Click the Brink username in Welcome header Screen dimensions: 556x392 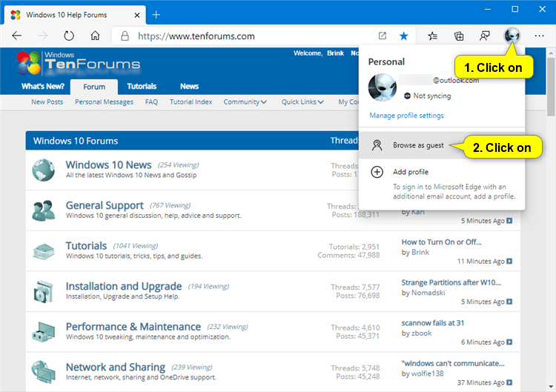click(335, 53)
